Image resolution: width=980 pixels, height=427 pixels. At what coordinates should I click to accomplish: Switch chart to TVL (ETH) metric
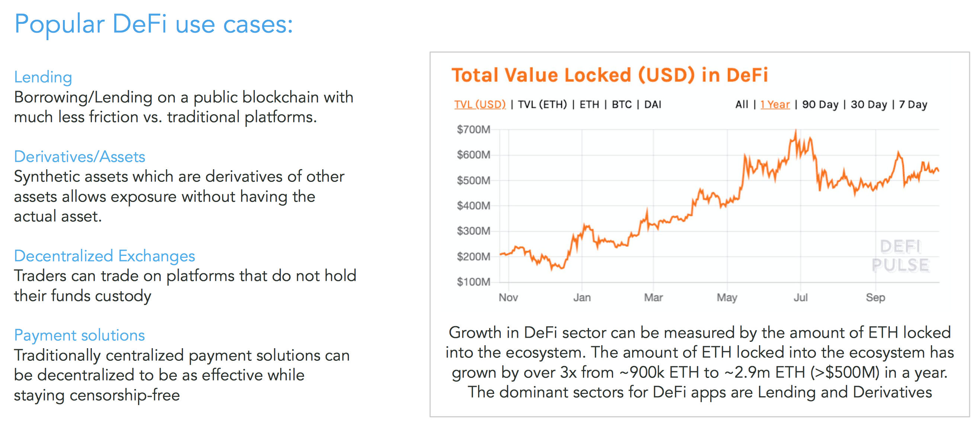point(542,104)
